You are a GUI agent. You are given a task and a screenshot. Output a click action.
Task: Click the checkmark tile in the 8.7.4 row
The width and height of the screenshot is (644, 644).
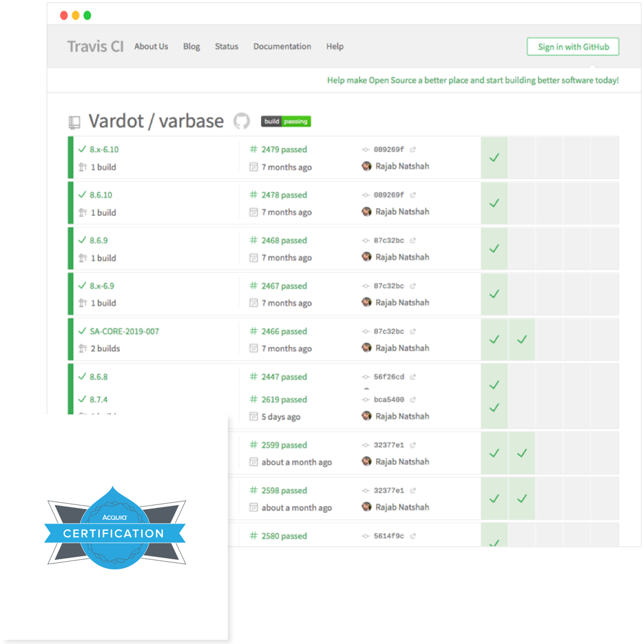click(494, 408)
